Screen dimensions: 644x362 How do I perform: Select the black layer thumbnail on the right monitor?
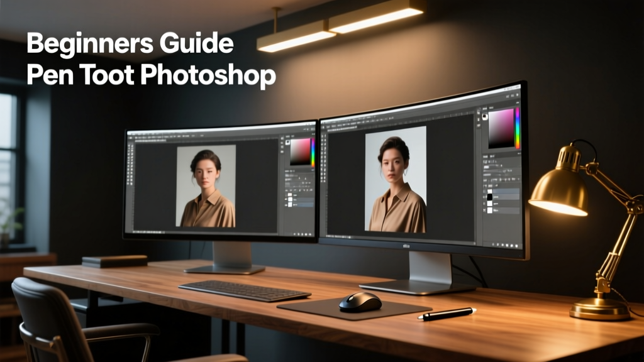pos(489,197)
